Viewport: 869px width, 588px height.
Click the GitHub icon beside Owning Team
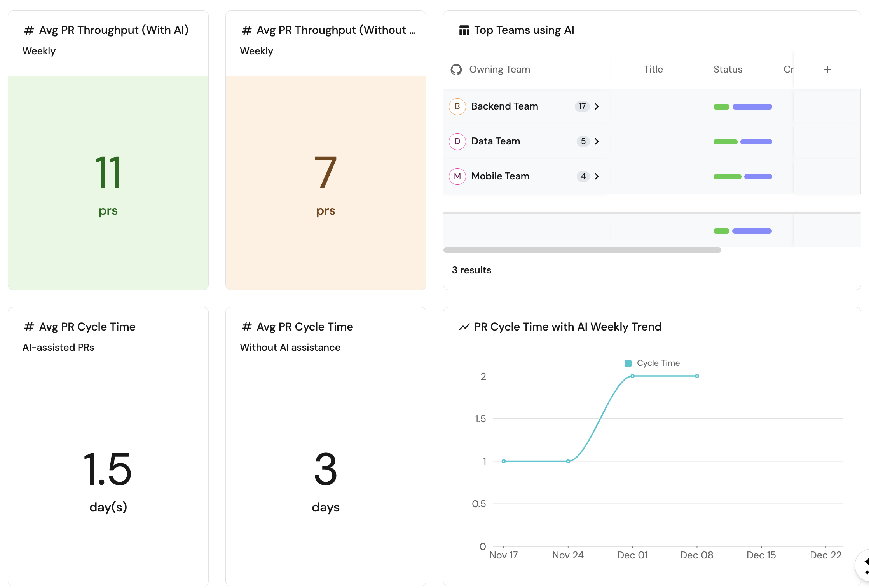[x=456, y=70]
